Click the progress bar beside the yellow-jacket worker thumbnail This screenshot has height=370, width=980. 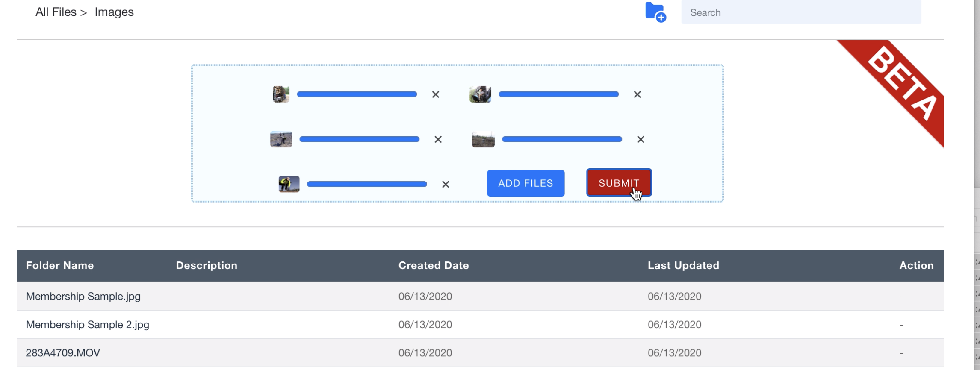[x=367, y=184]
